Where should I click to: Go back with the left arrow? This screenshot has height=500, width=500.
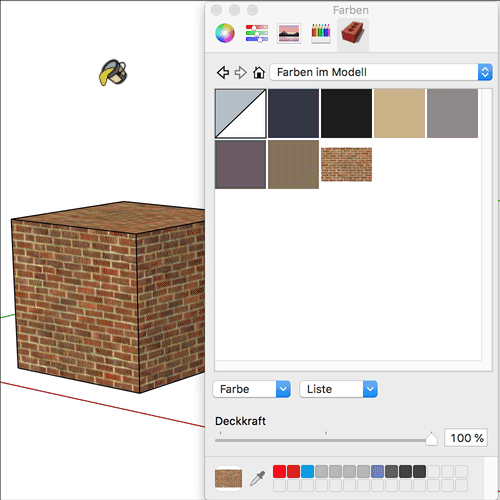pyautogui.click(x=223, y=72)
